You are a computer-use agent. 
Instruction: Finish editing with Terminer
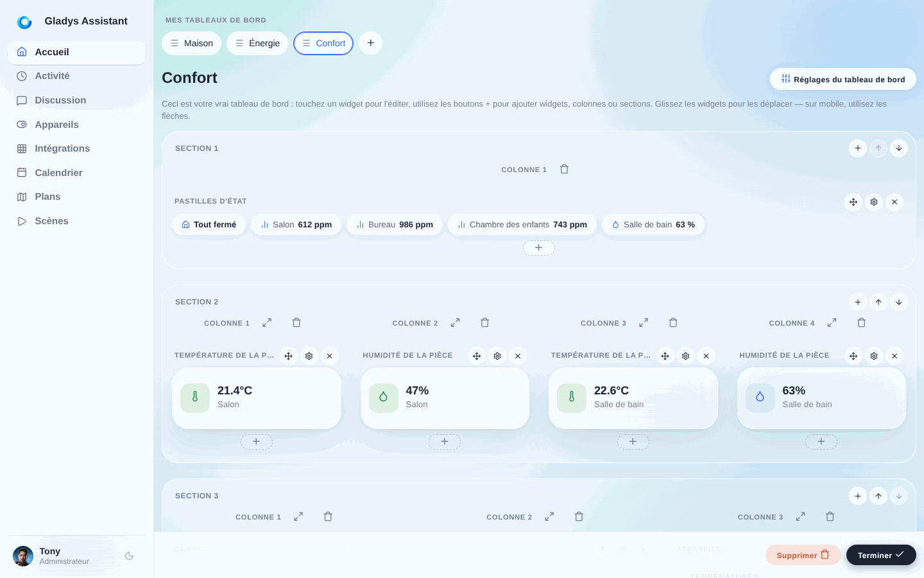coord(881,555)
